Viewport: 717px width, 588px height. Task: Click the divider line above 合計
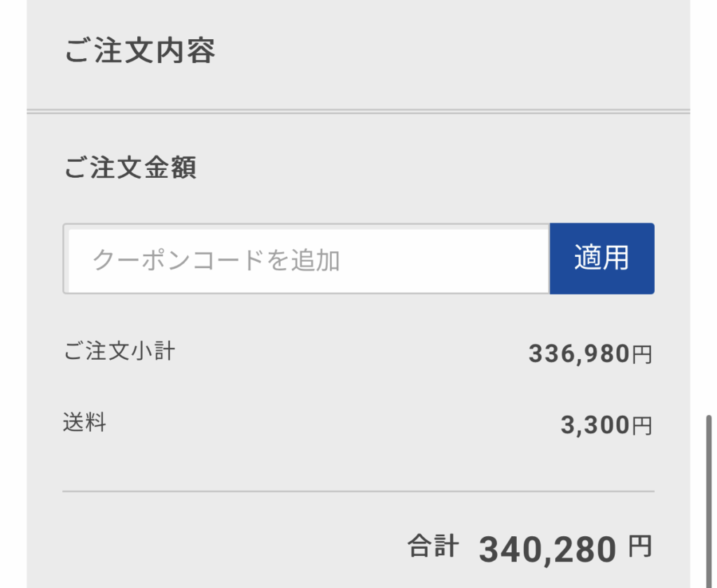pyautogui.click(x=358, y=491)
